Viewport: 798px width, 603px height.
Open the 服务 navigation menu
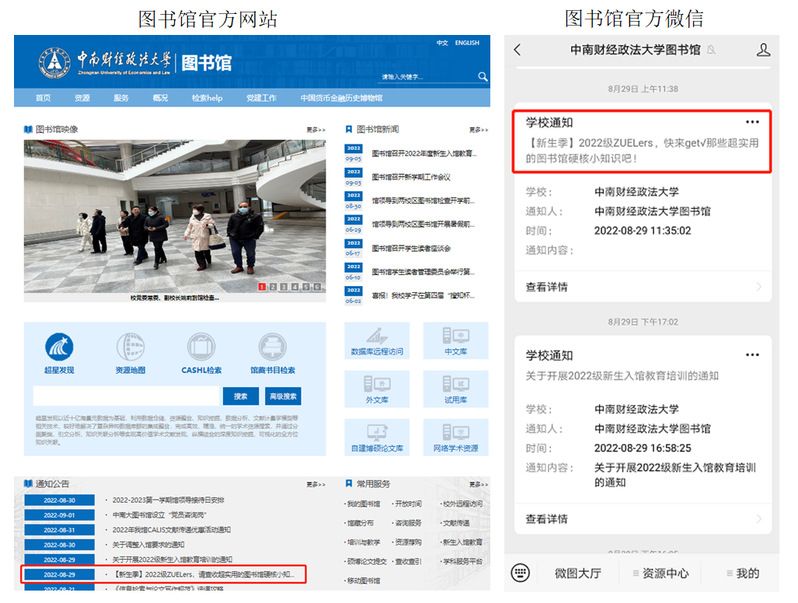(121, 98)
